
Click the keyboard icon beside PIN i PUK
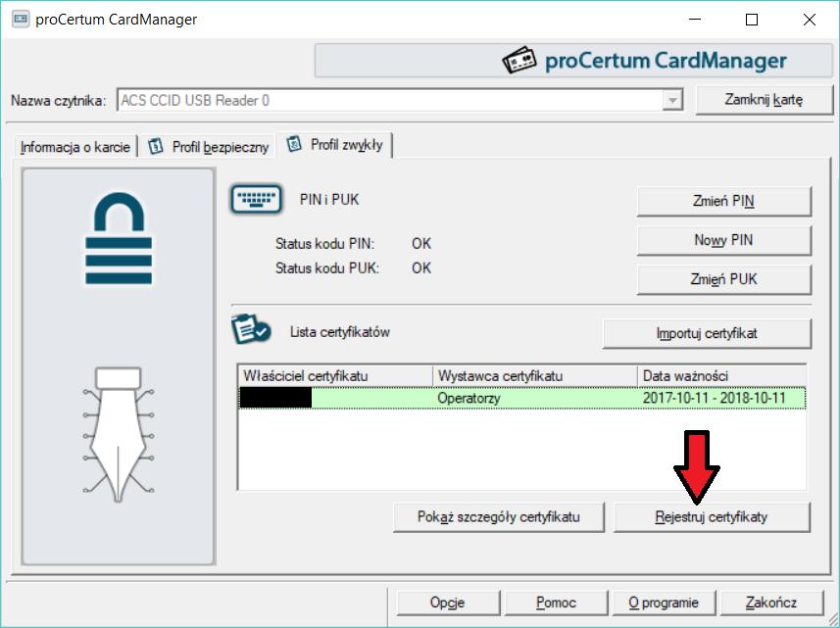(257, 199)
